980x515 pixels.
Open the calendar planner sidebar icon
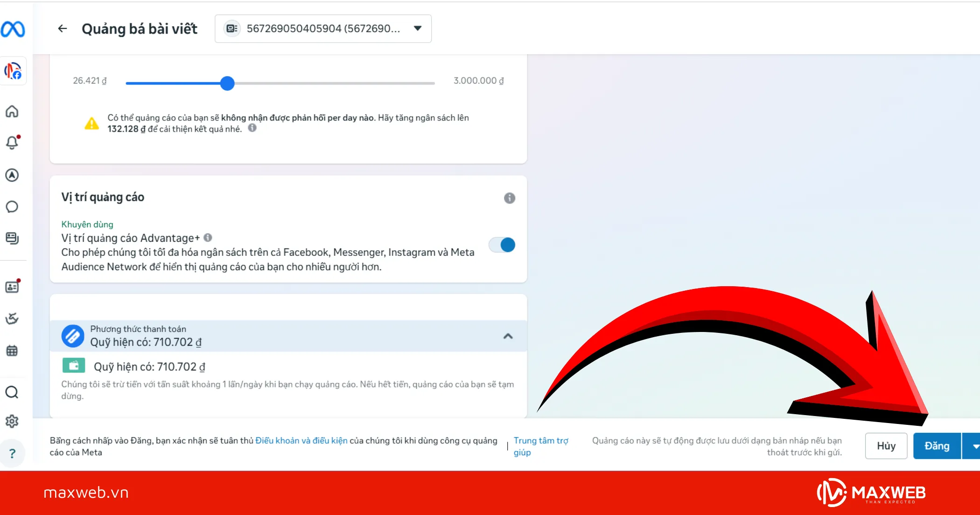(x=12, y=351)
